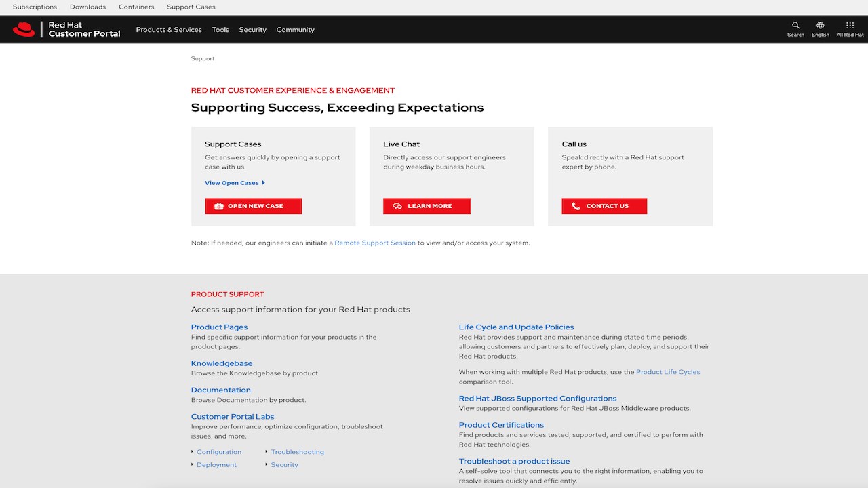
Task: Follow the Remote Support Session link
Action: point(375,243)
